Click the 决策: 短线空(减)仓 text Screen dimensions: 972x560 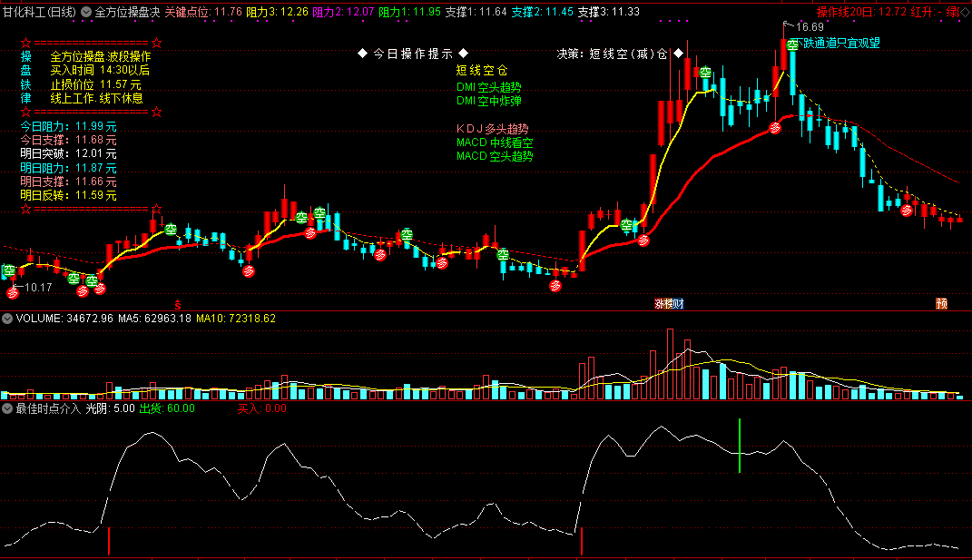pyautogui.click(x=612, y=54)
